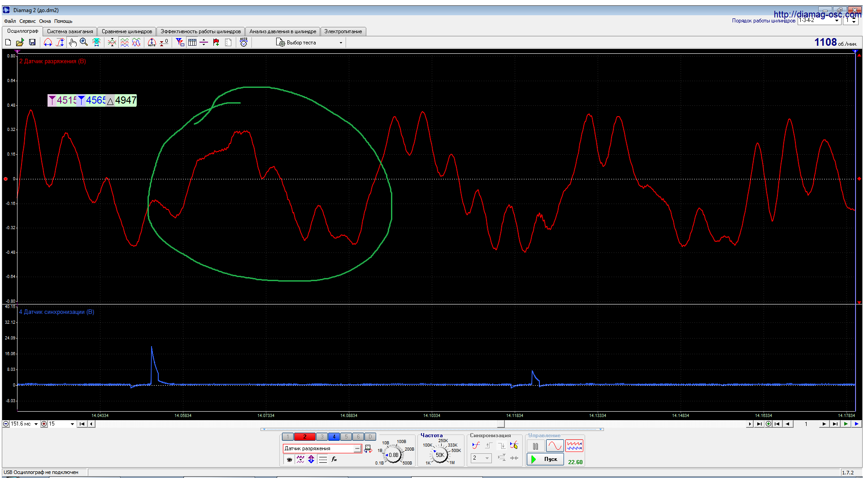Adjust the 0.8В voltage range knob

[393, 455]
